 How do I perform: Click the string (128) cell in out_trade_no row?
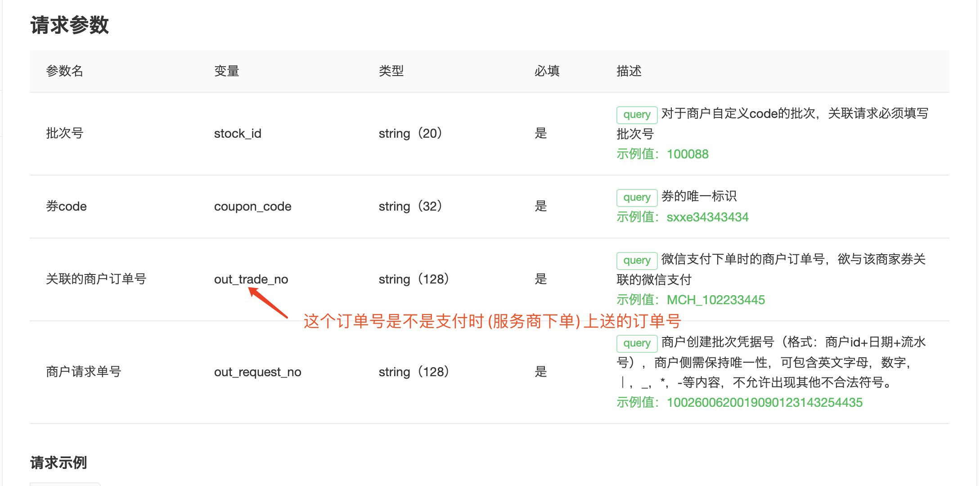[x=414, y=279]
